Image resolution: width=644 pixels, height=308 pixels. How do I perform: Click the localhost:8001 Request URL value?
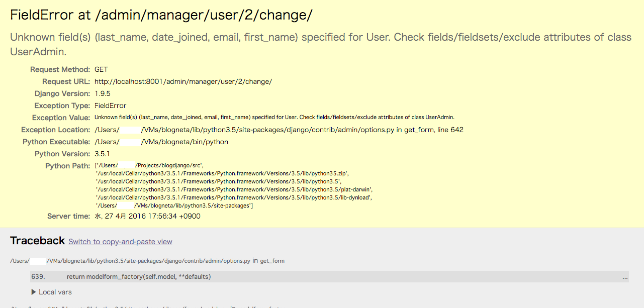pyautogui.click(x=183, y=81)
